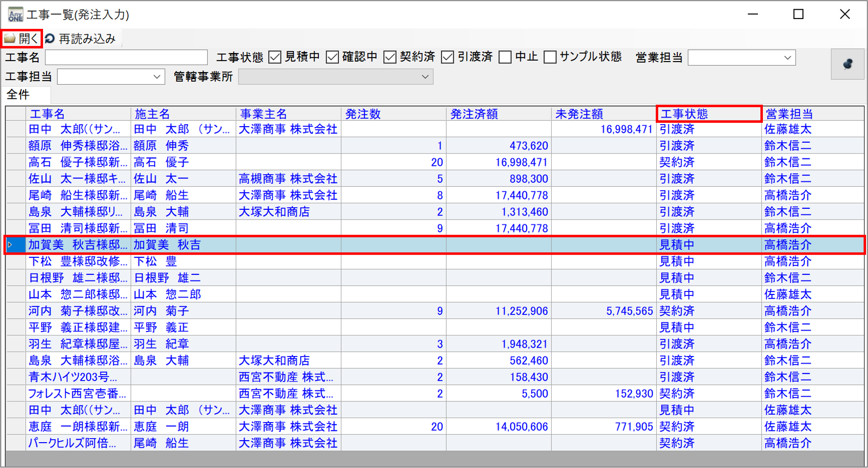Screen dimensions: 868x468
Task: Click the 発注済額 column header
Action: pos(499,114)
